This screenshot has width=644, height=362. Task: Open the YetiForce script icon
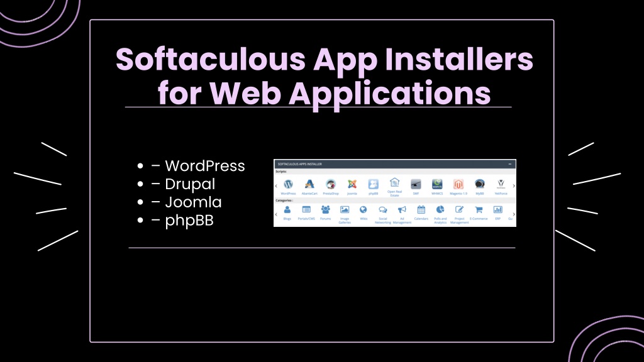[501, 184]
